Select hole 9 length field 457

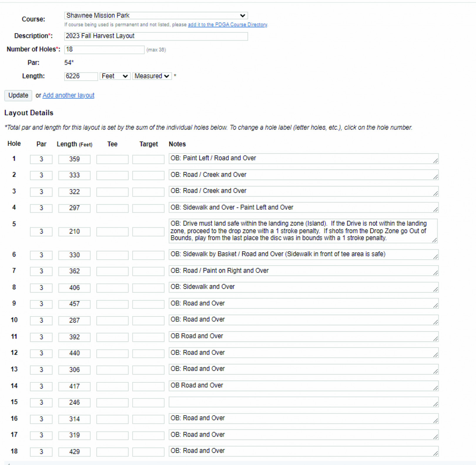74,304
